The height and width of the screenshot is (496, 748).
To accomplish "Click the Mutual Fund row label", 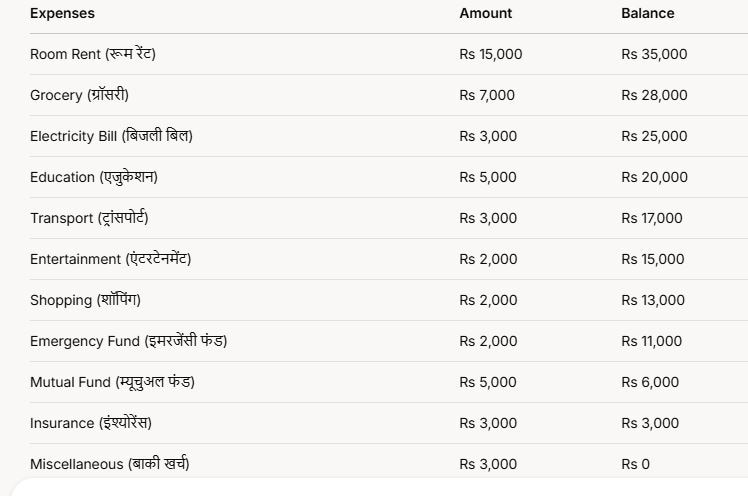I will (112, 382).
